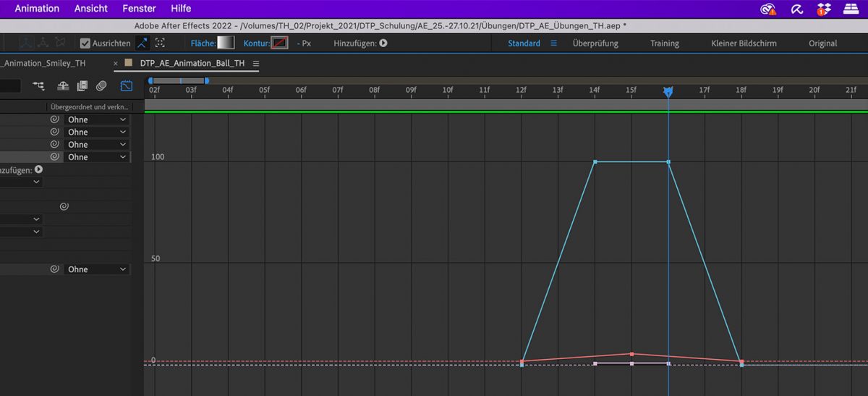This screenshot has height=396, width=868.
Task: Click the Frame Blending icon
Action: click(x=82, y=86)
